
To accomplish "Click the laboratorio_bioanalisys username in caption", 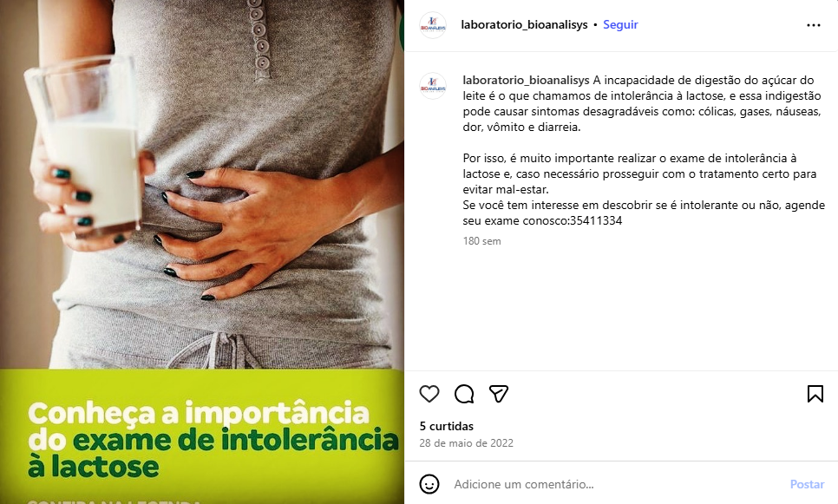I will click(x=526, y=80).
